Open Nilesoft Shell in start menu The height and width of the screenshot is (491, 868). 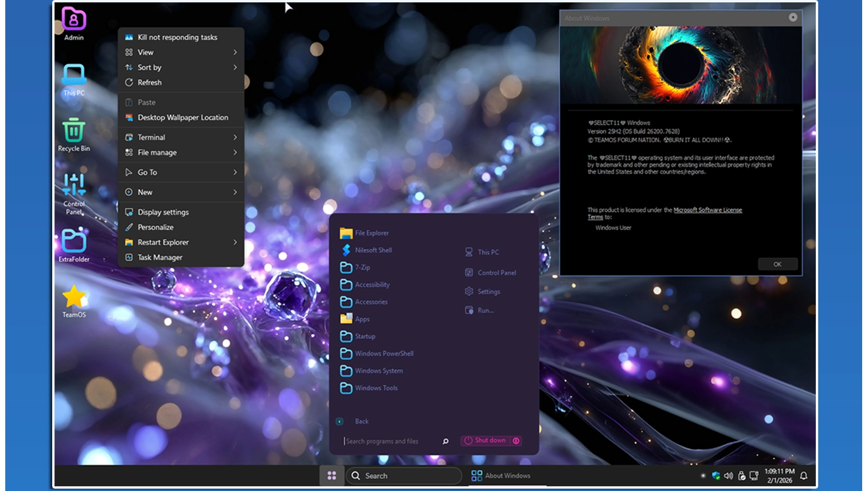(373, 250)
